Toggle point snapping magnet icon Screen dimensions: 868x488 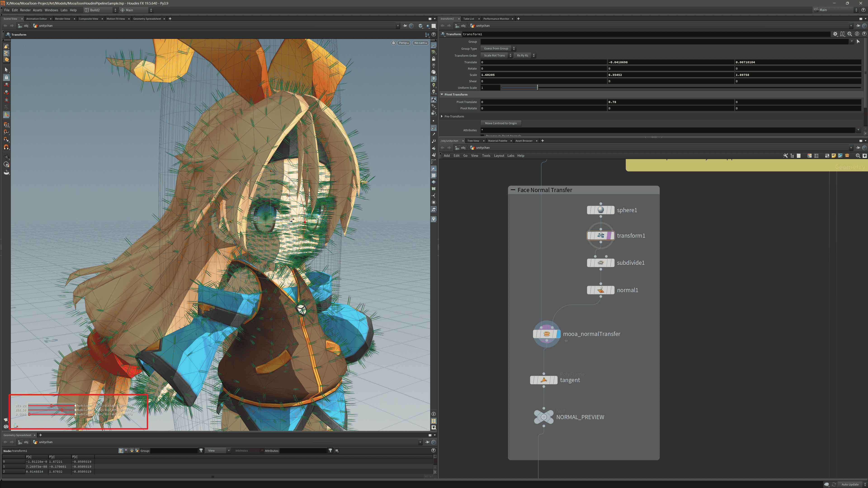coord(6,139)
